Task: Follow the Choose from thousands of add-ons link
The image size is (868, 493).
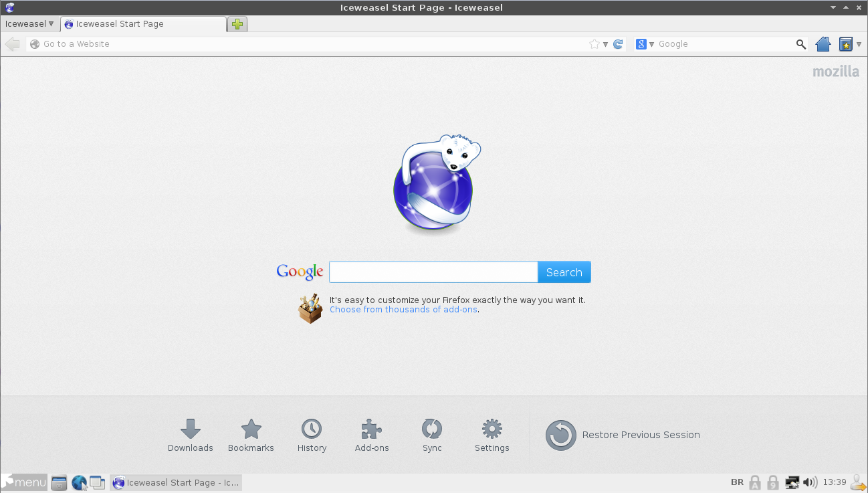Action: 404,310
